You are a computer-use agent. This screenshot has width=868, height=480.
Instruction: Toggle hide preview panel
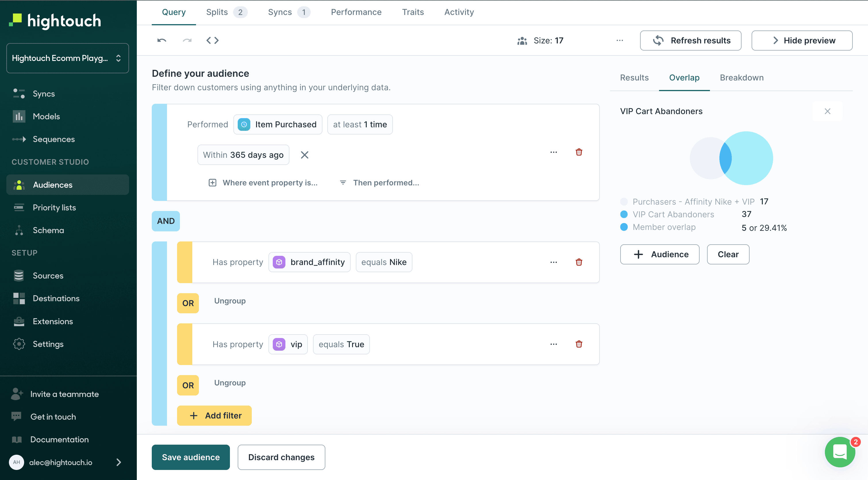click(802, 40)
